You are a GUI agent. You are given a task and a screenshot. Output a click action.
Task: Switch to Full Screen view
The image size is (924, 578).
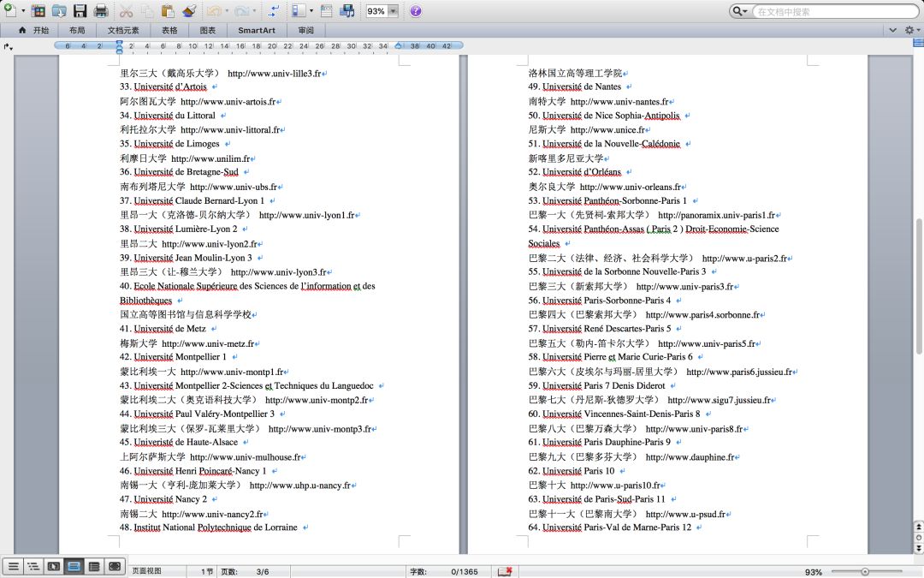click(x=115, y=566)
